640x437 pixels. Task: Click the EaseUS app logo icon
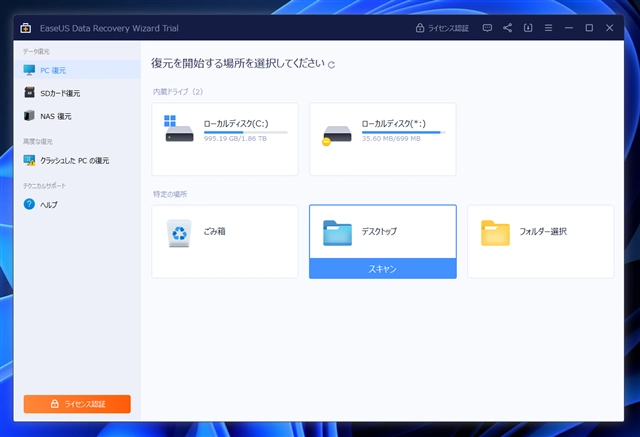(x=26, y=28)
